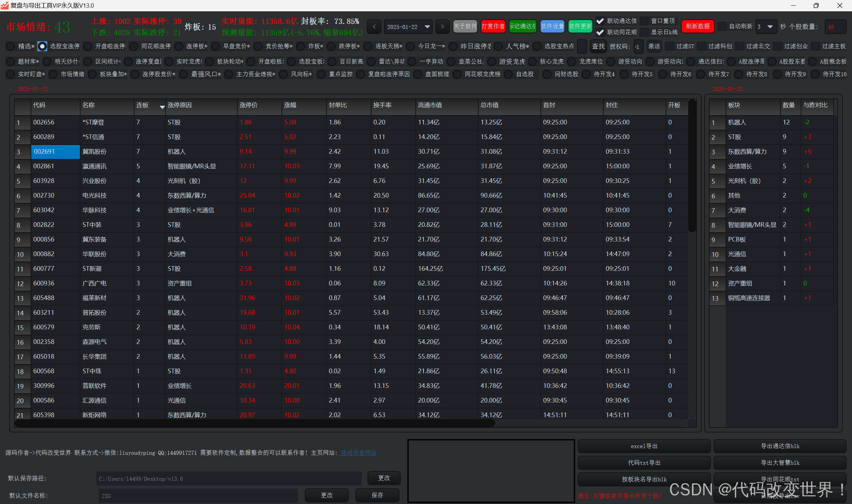852x504 pixels.
Task: Enable the 窗口置顶 checkbox
Action: [644, 21]
